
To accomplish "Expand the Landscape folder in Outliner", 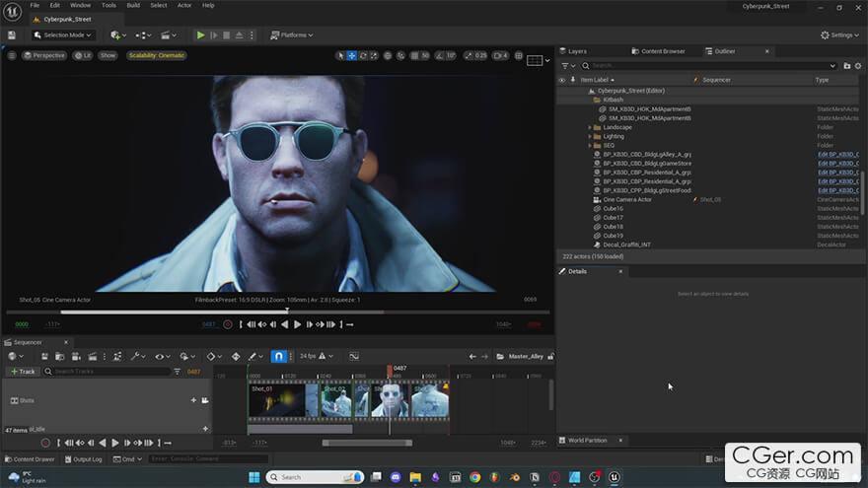I will coord(590,127).
